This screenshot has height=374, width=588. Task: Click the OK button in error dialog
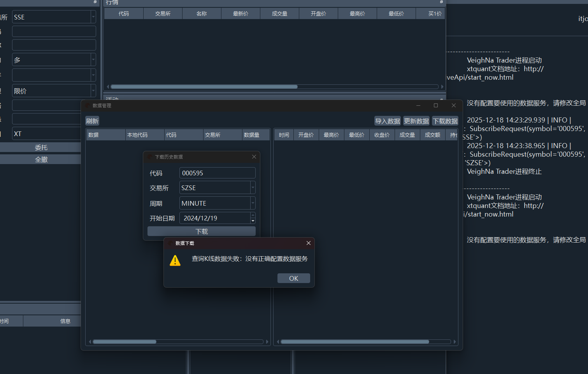pyautogui.click(x=293, y=278)
